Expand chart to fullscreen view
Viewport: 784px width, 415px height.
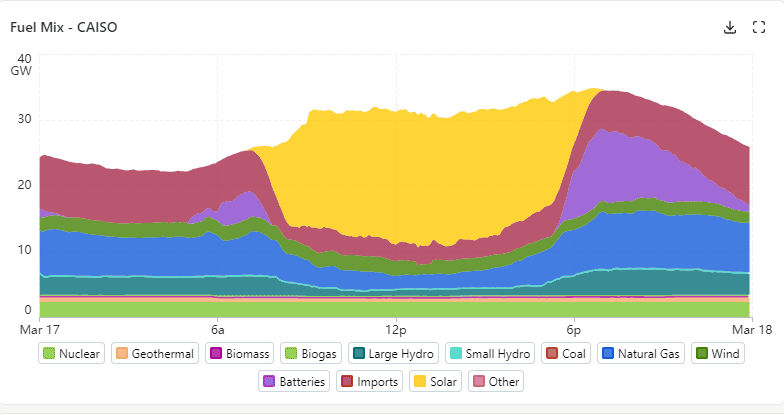(x=758, y=27)
